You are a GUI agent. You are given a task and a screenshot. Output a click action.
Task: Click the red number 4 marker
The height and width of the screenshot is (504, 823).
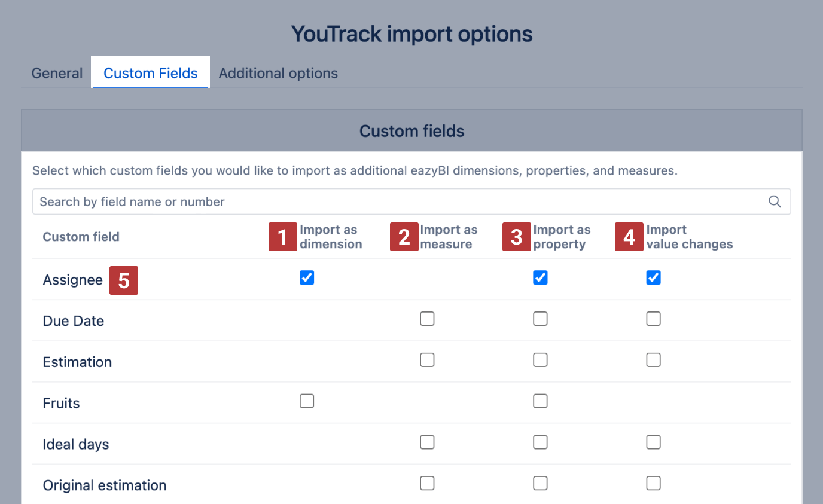tap(629, 237)
